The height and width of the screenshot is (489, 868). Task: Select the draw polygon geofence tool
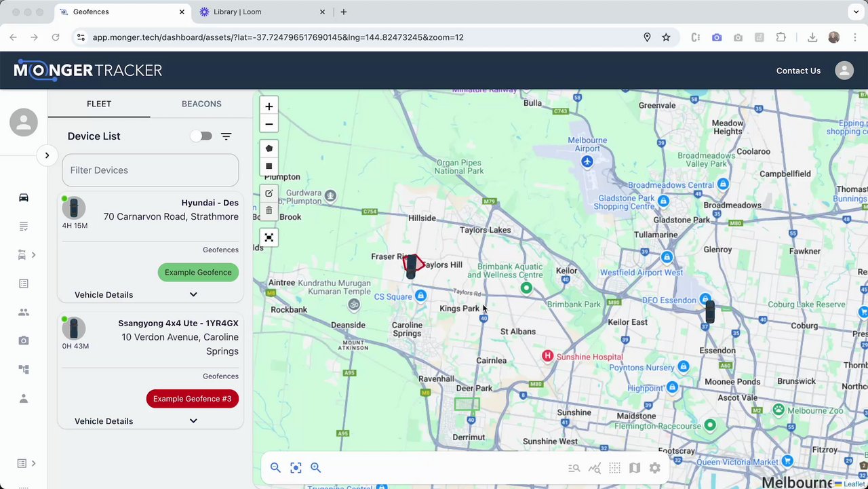269,149
